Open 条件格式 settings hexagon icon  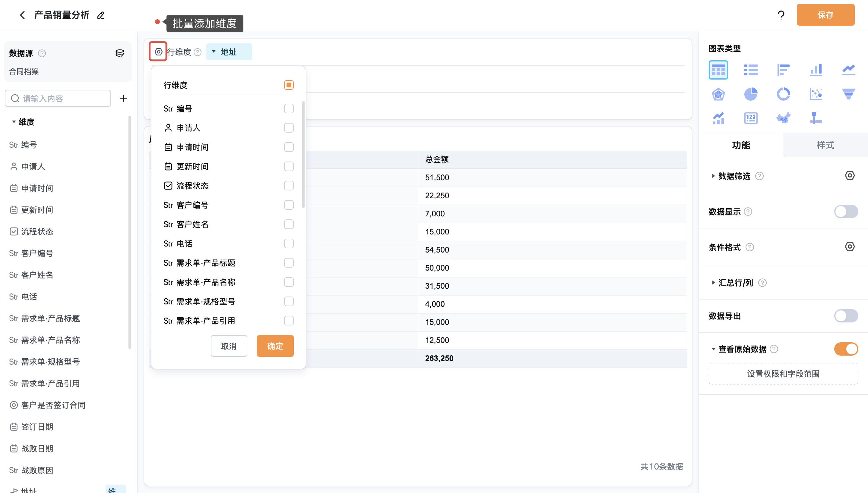click(x=849, y=246)
